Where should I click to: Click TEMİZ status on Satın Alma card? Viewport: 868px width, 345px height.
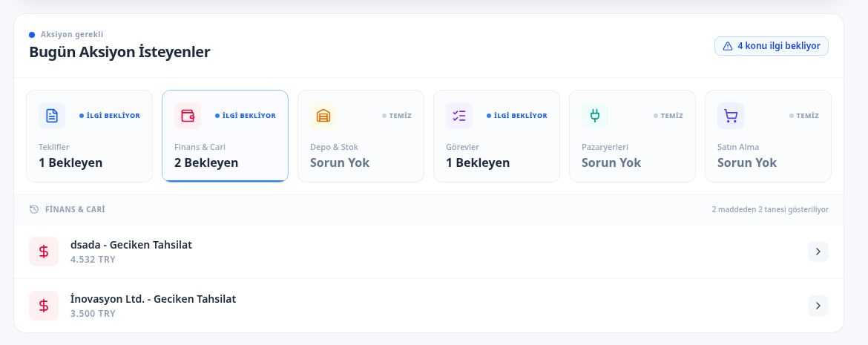(804, 116)
